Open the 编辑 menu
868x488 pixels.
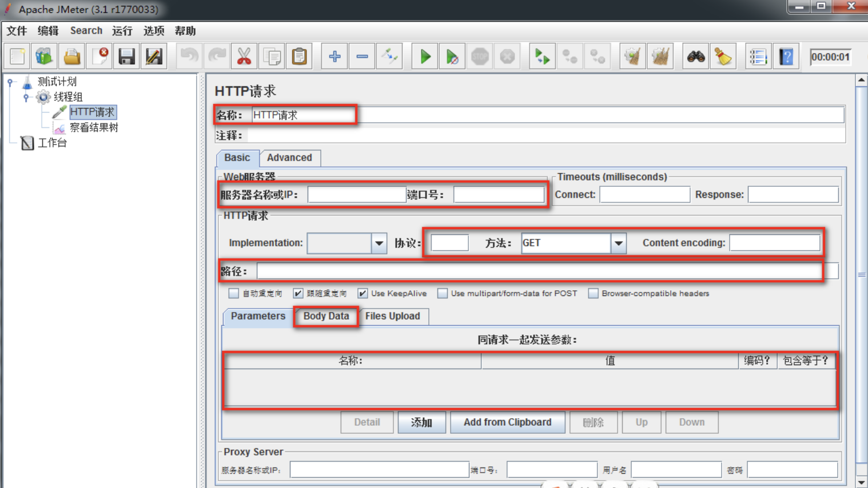(48, 31)
